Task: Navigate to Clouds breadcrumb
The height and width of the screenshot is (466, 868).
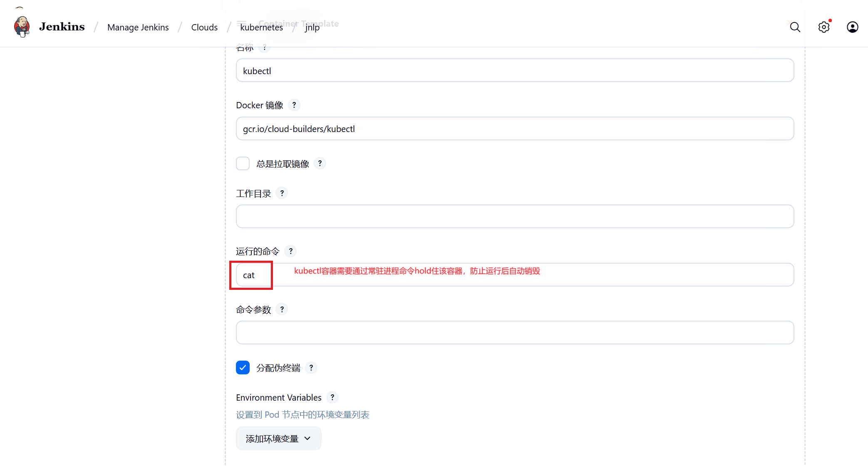Action: pyautogui.click(x=204, y=27)
